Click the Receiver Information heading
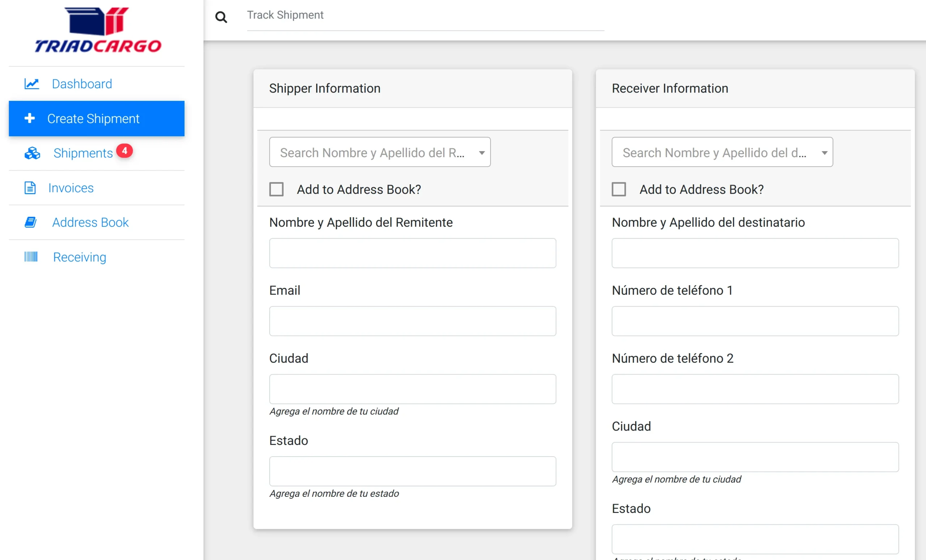Viewport: 926px width, 560px height. 670,88
